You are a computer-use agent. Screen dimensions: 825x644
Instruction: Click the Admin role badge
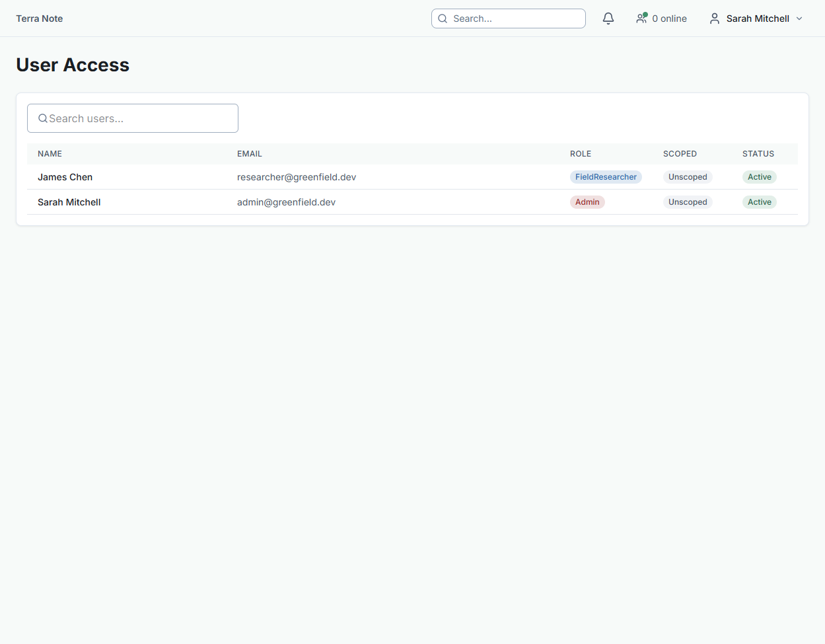pyautogui.click(x=587, y=202)
